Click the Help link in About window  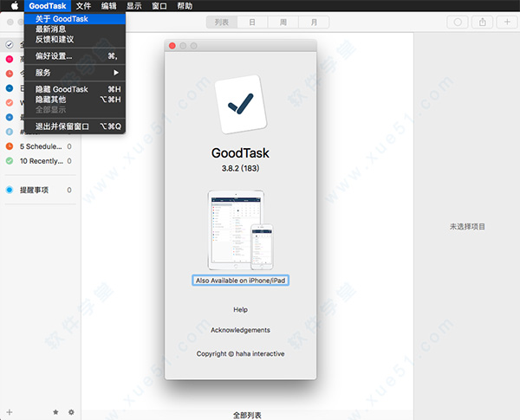240,310
